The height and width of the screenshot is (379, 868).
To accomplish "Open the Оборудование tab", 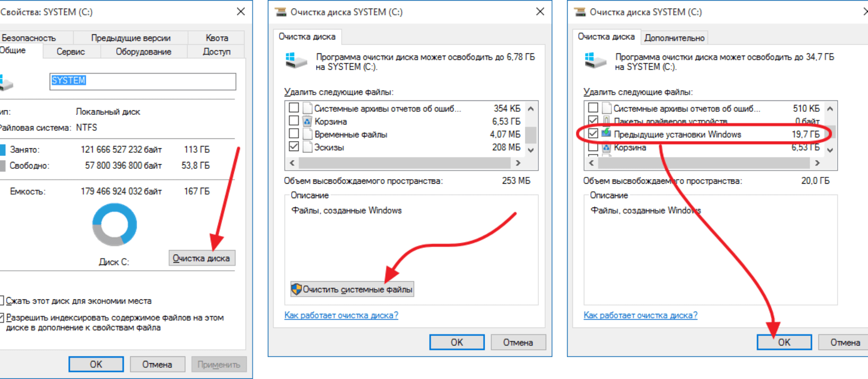I will [143, 52].
